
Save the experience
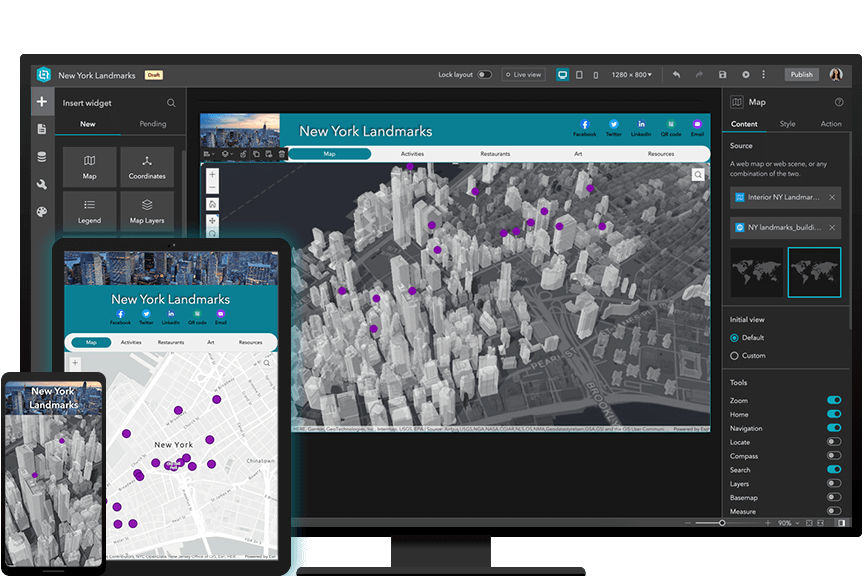click(722, 74)
